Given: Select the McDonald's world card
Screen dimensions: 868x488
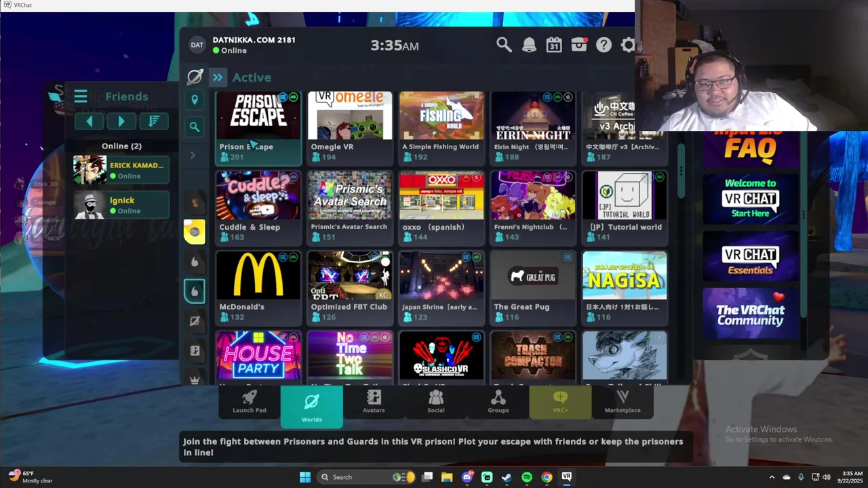Looking at the screenshot, I should coord(258,287).
